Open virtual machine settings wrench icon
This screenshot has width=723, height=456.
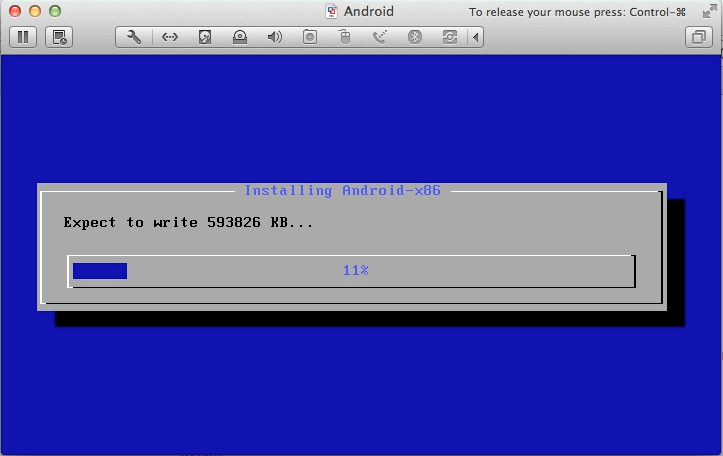click(134, 37)
